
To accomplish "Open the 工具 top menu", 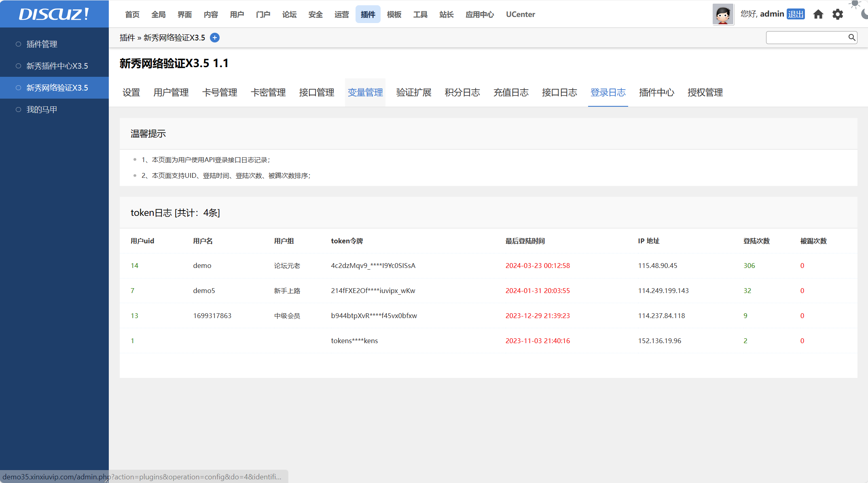I will pyautogui.click(x=420, y=15).
